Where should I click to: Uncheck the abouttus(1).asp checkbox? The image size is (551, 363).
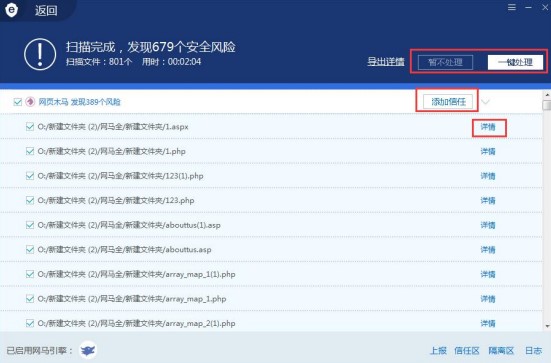tap(30, 225)
